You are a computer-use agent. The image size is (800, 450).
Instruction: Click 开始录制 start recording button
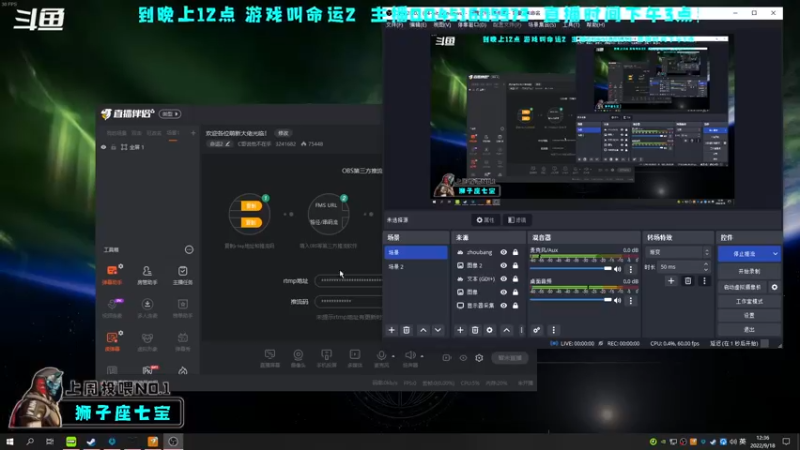pos(749,271)
